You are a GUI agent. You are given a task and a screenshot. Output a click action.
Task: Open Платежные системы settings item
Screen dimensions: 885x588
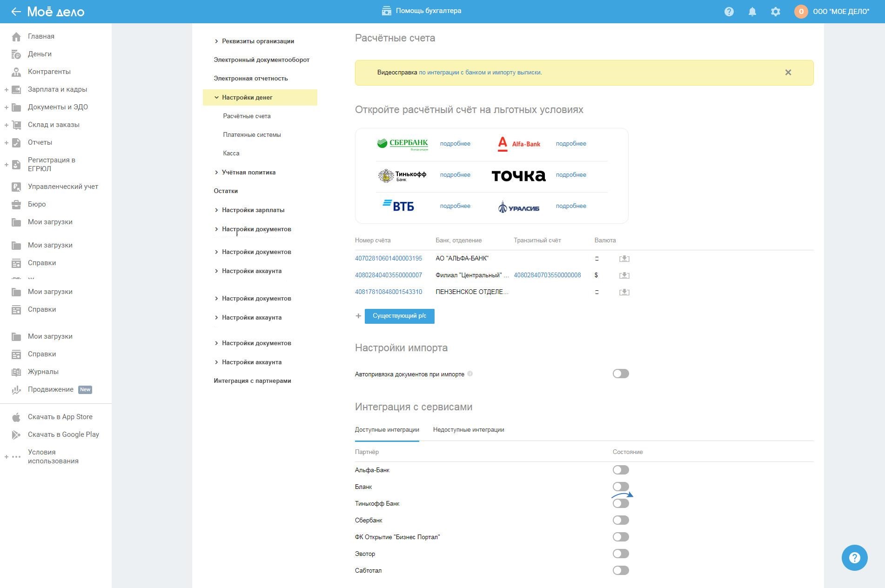[252, 135]
